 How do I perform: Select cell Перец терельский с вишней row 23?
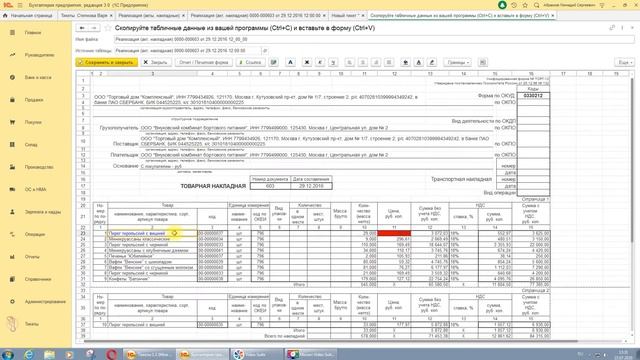152,233
